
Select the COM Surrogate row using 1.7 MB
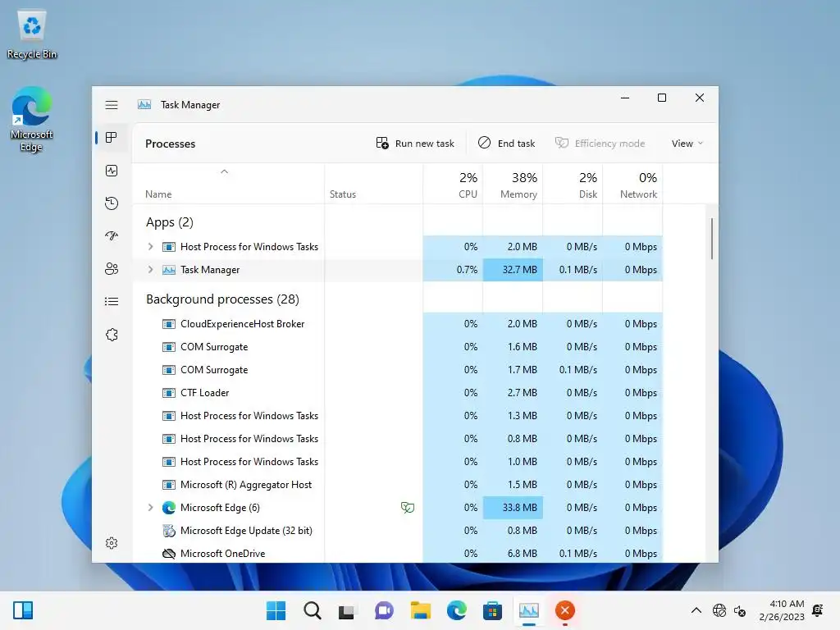point(398,370)
